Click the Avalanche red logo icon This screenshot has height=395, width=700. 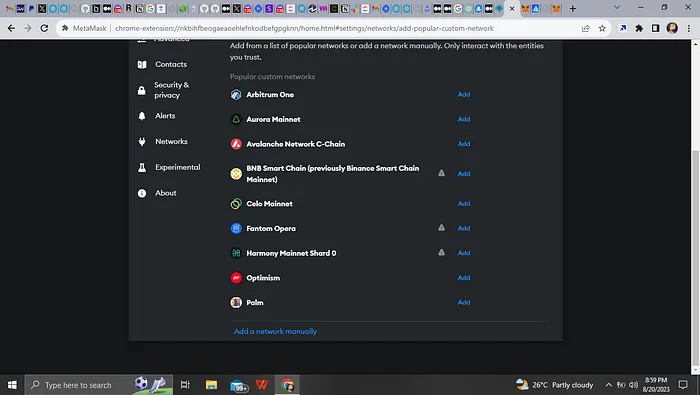(x=236, y=144)
